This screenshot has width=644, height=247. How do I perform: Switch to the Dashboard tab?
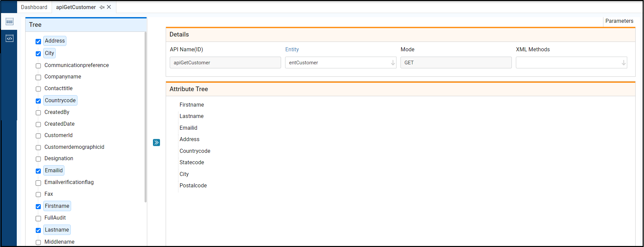(x=34, y=7)
